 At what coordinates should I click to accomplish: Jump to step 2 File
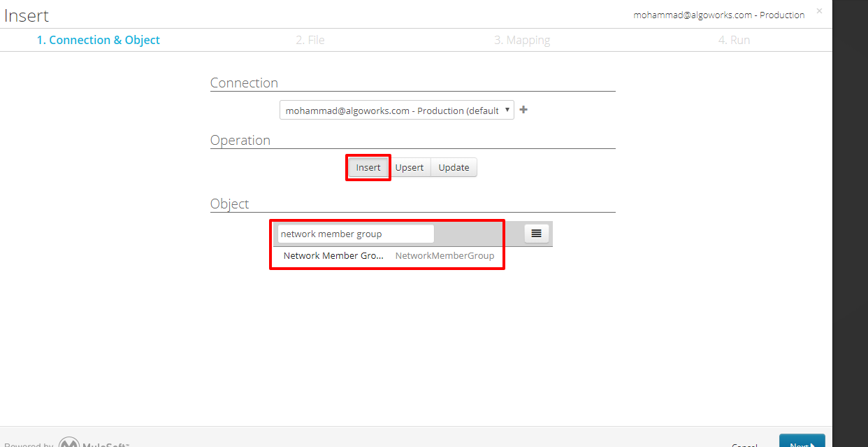pos(310,40)
